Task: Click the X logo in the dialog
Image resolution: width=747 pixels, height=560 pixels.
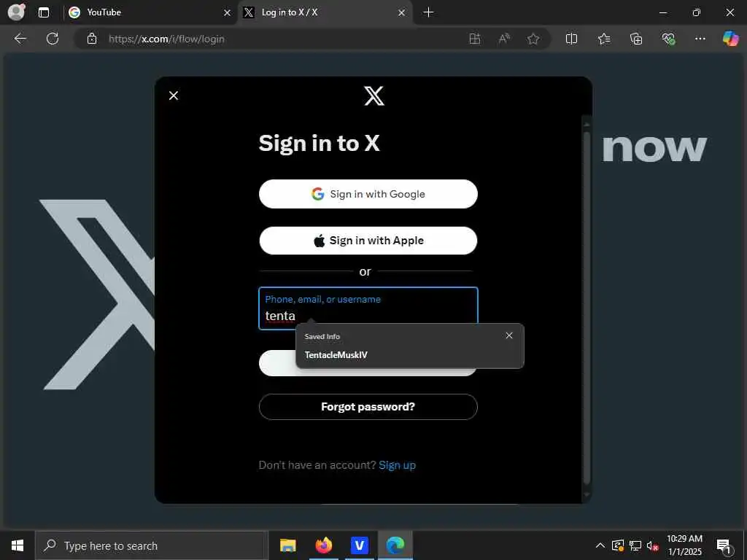Action: coord(374,96)
